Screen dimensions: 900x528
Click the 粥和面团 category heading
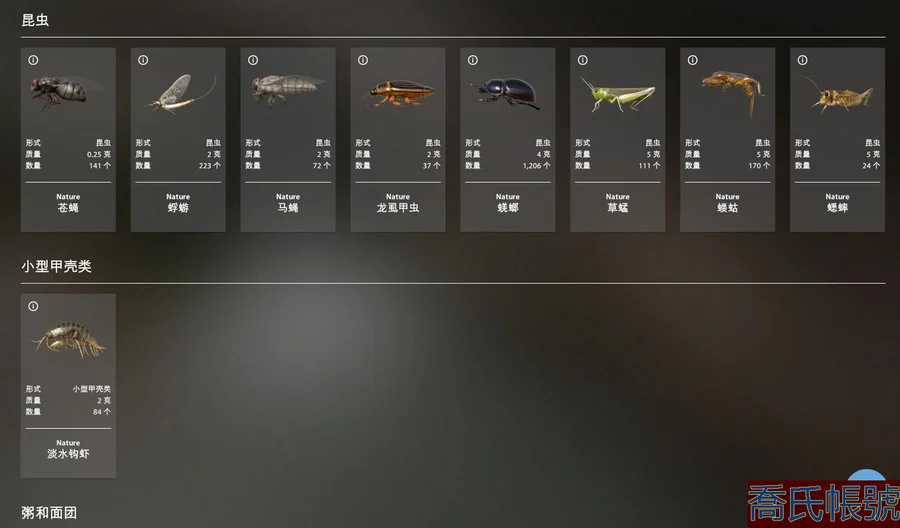[49, 513]
